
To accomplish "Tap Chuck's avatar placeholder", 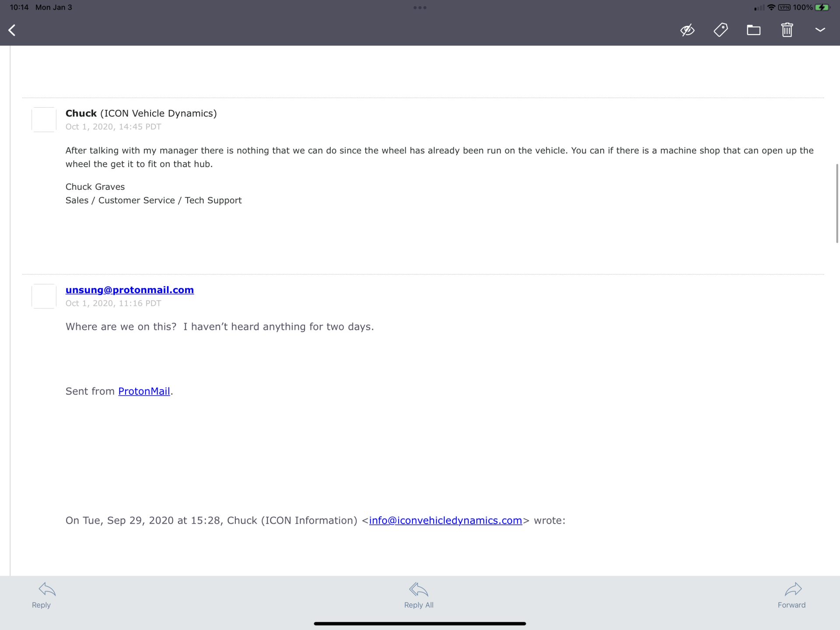I will pos(44,119).
